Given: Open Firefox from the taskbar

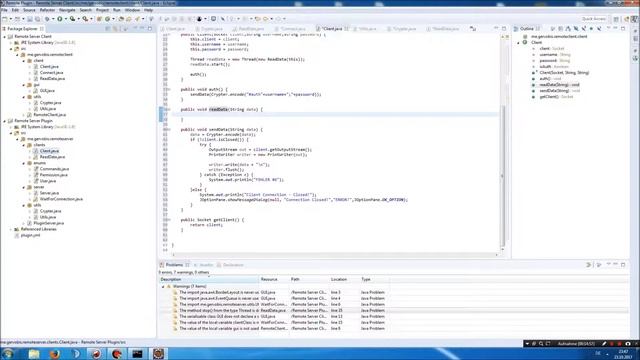Looking at the screenshot, I should coord(54,353).
